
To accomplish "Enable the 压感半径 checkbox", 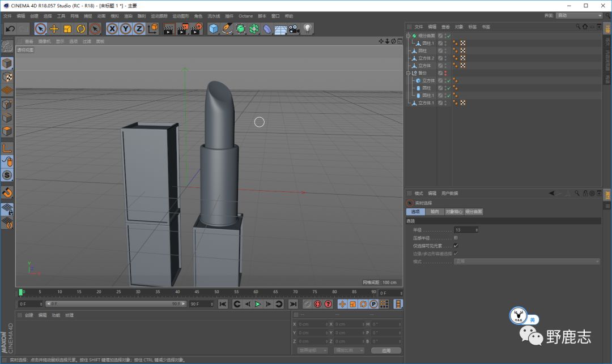I will pyautogui.click(x=456, y=238).
